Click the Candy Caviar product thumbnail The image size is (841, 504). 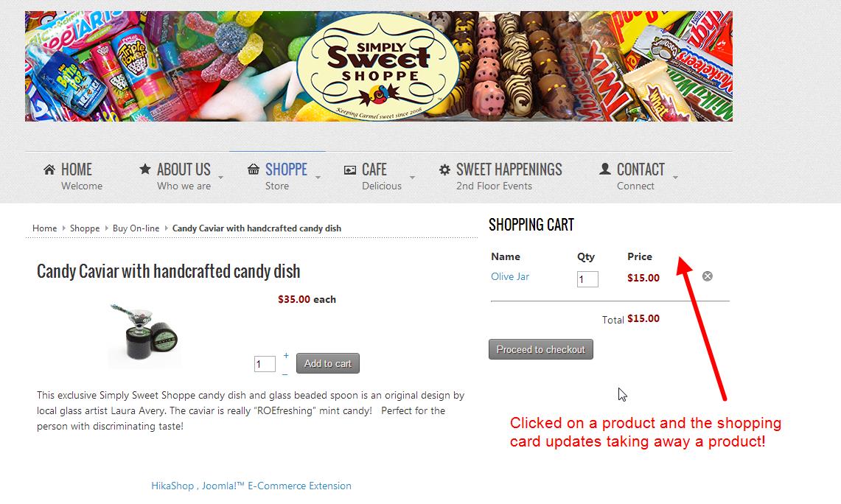coord(144,335)
